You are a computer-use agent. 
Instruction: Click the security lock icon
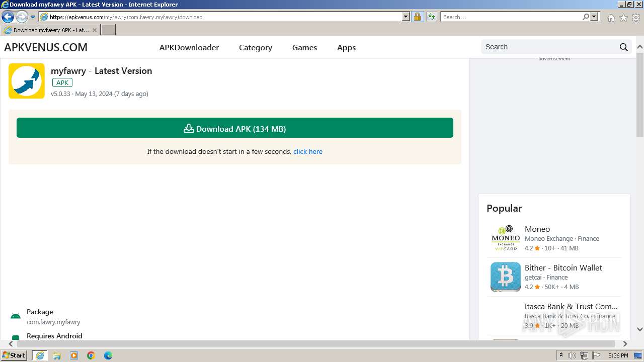tap(417, 17)
